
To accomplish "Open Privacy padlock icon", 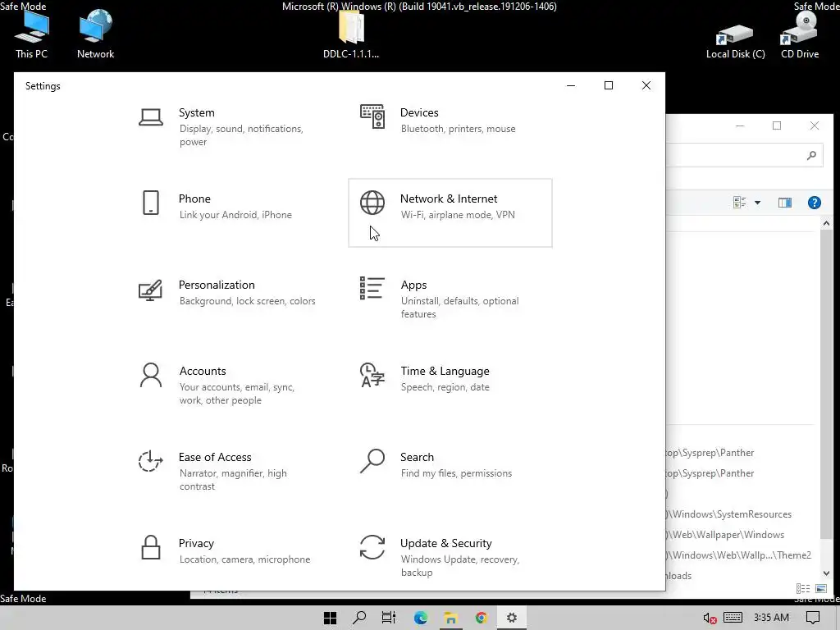I will pyautogui.click(x=151, y=547).
